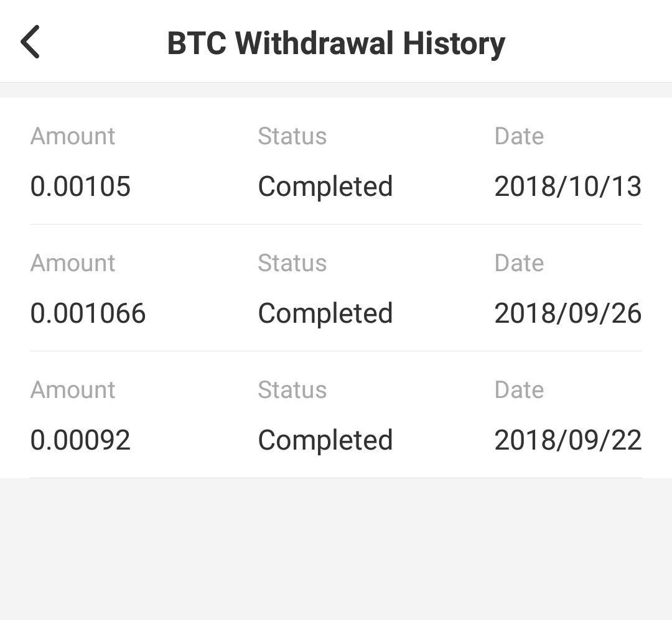672x620 pixels.
Task: Select the 0.00092 withdrawal amount
Action: [x=80, y=440]
